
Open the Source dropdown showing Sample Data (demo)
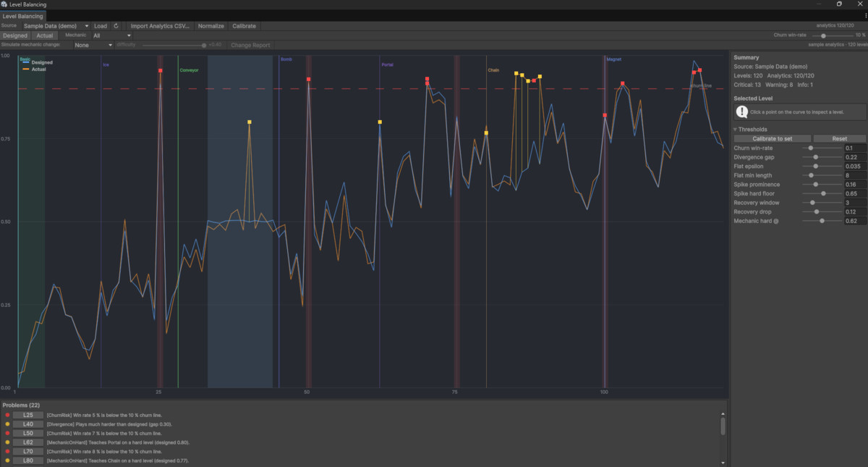56,26
